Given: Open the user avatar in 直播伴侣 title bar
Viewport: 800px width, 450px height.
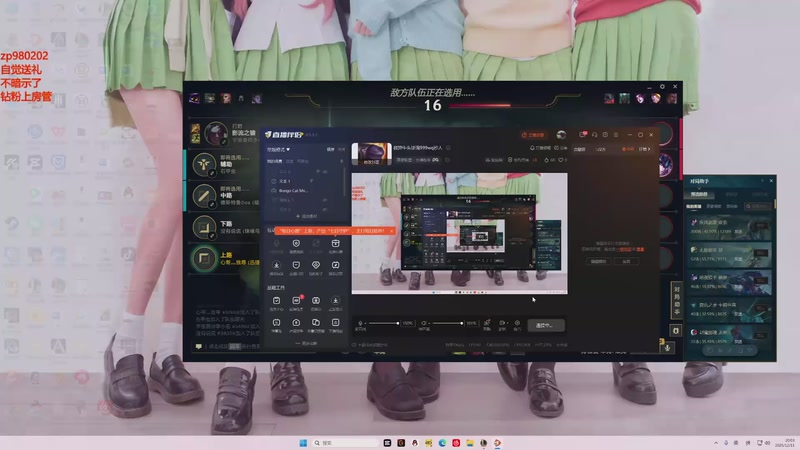Looking at the screenshot, I should click(561, 135).
